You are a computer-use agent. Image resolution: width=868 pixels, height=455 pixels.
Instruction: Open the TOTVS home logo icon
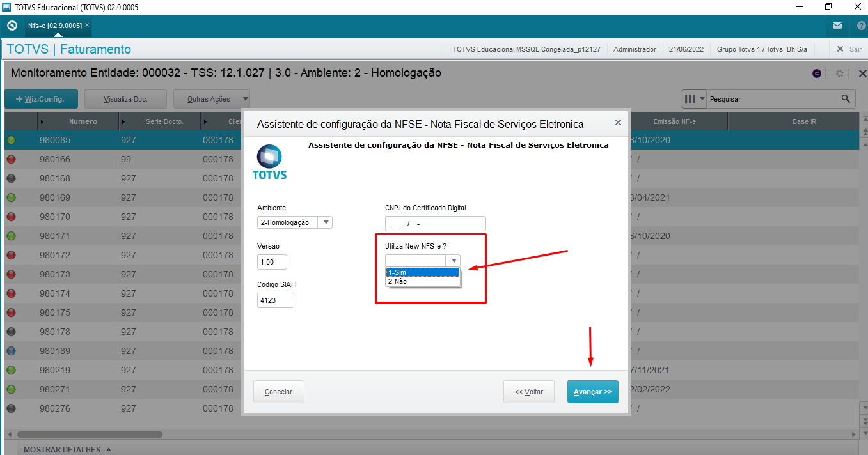(12, 26)
